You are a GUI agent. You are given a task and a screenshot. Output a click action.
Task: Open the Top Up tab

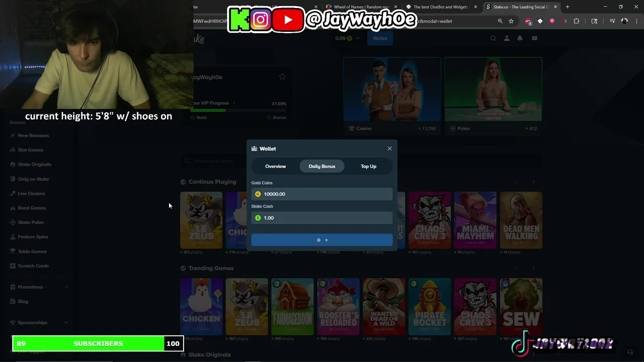click(368, 166)
